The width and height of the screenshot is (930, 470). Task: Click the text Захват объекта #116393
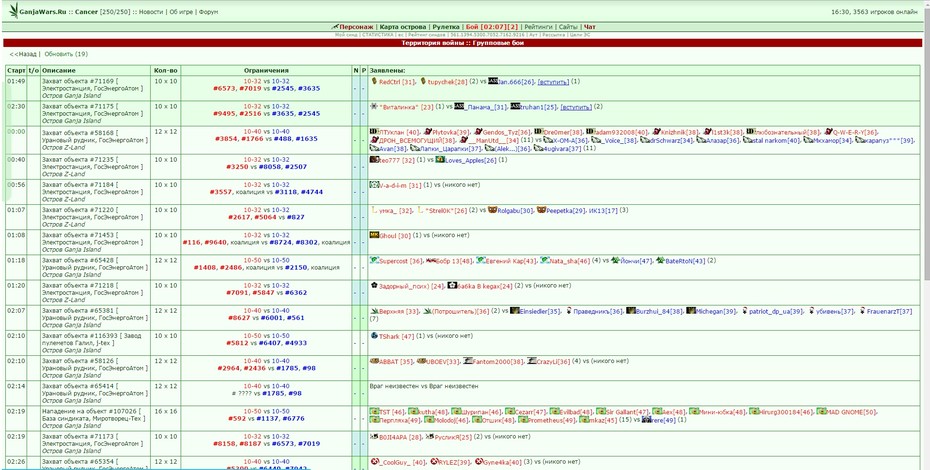(78, 336)
